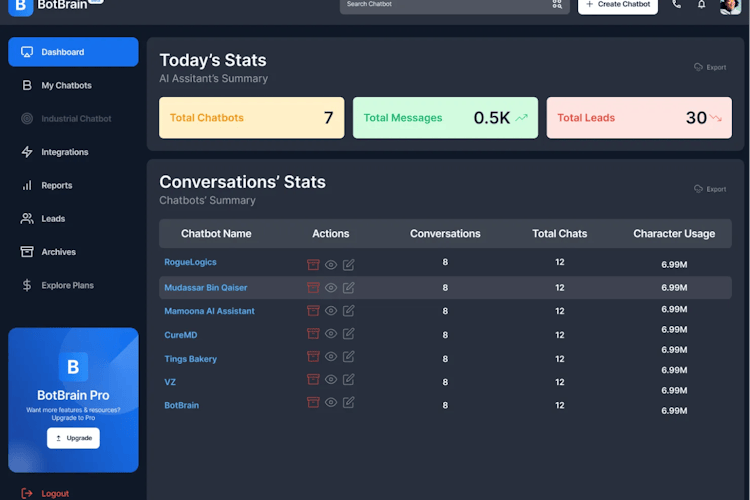Click the Create Chatbot button
750x500 pixels.
tap(618, 5)
